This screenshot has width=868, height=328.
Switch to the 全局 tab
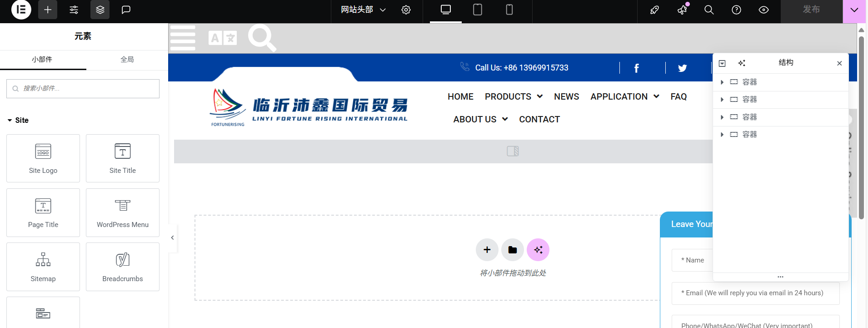pyautogui.click(x=127, y=60)
